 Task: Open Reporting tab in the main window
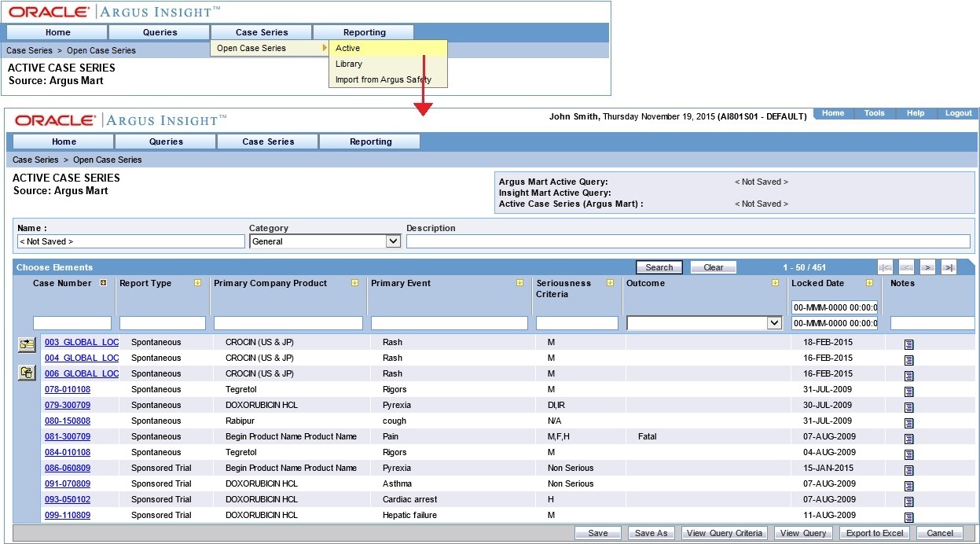(370, 142)
